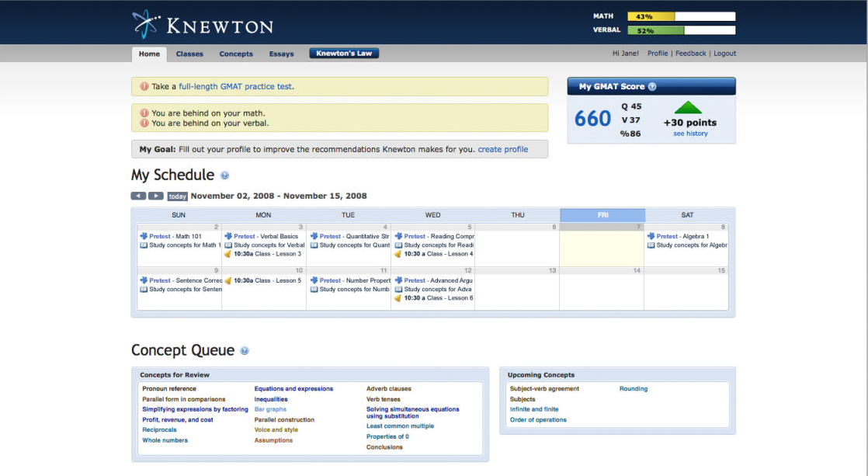Open Least common multiple concept
Screen dimensions: 868x476
pyautogui.click(x=400, y=426)
